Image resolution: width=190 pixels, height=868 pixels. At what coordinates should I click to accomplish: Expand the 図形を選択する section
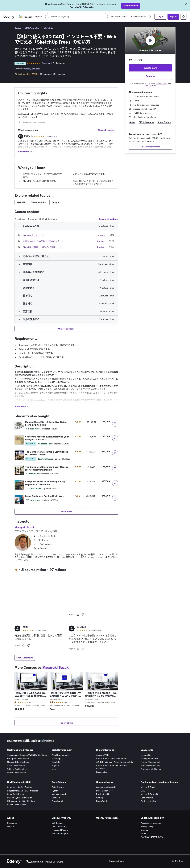[x=66, y=280]
